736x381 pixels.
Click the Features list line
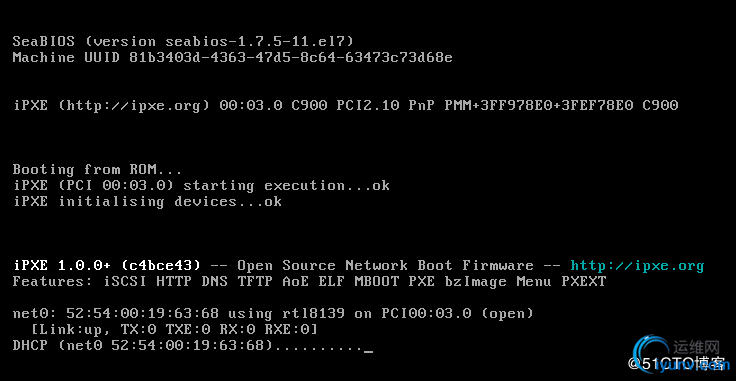click(309, 282)
